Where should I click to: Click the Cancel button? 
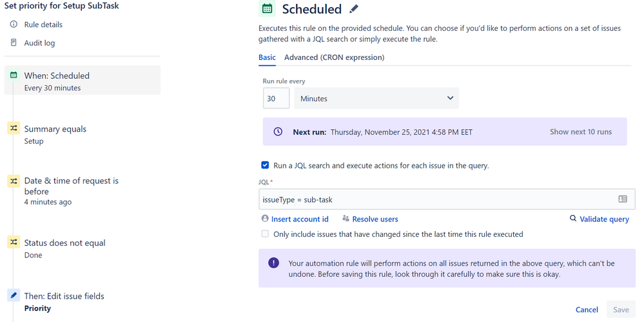pos(587,310)
